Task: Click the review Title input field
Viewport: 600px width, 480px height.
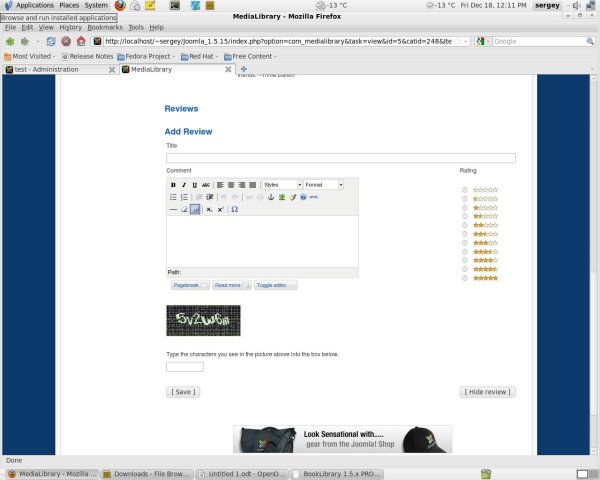Action: point(341,158)
